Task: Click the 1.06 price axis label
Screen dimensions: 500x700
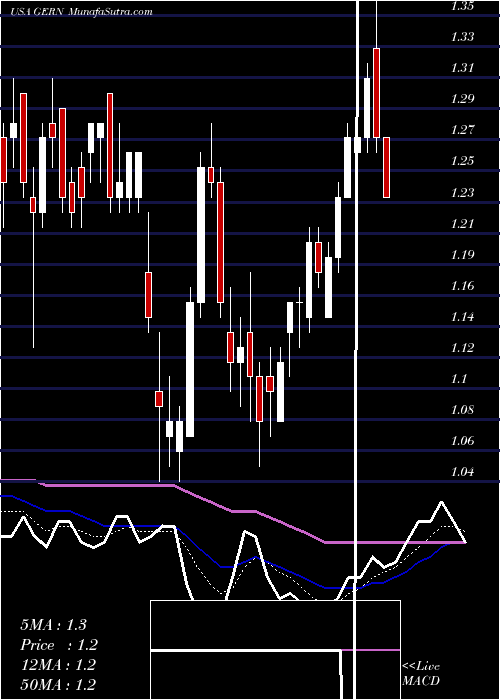Action: point(462,441)
